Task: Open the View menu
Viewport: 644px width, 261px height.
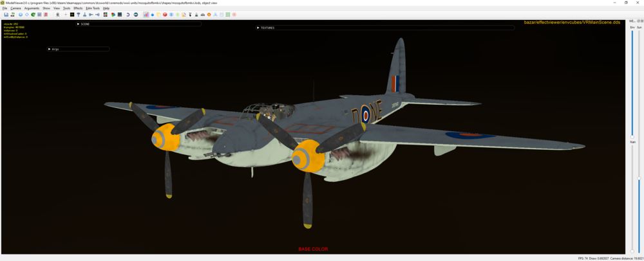Action: (57, 8)
